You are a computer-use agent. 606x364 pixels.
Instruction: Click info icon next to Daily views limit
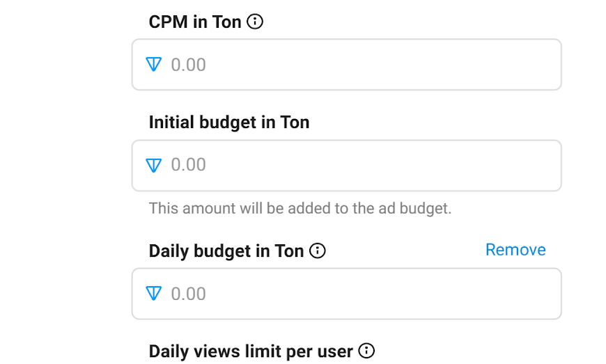pyautogui.click(x=366, y=351)
